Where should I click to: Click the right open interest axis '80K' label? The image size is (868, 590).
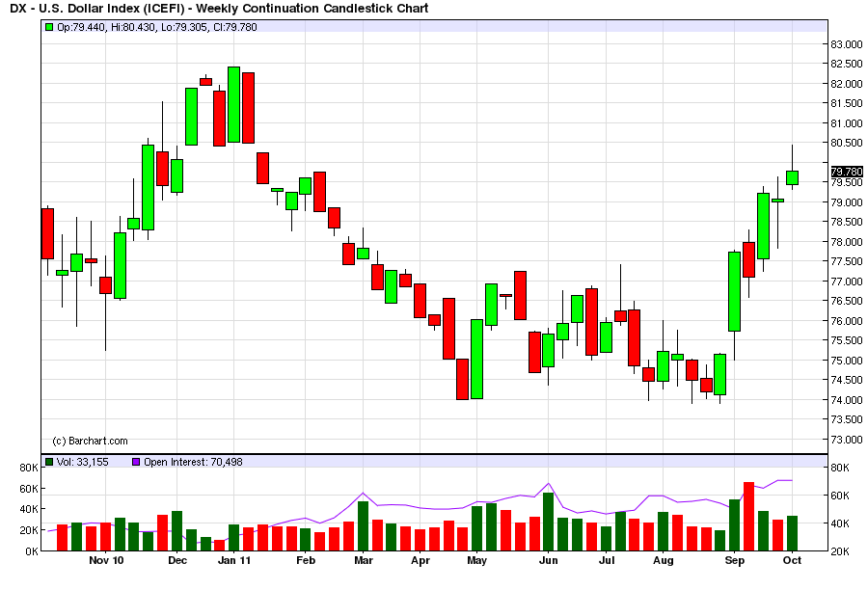(x=840, y=468)
